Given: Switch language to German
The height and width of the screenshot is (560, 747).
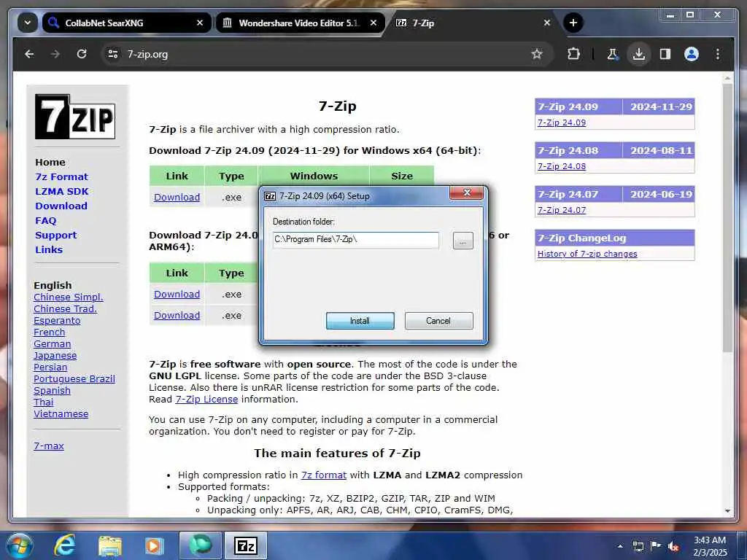Looking at the screenshot, I should pos(52,344).
